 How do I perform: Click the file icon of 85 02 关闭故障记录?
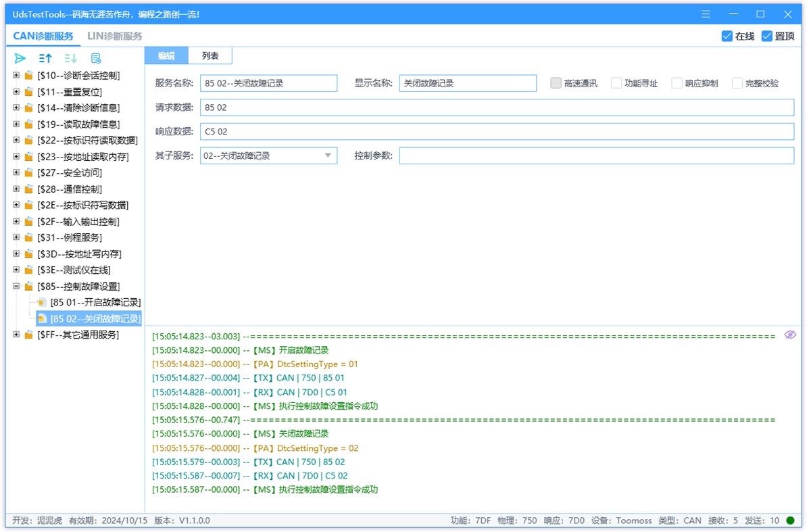coord(42,319)
